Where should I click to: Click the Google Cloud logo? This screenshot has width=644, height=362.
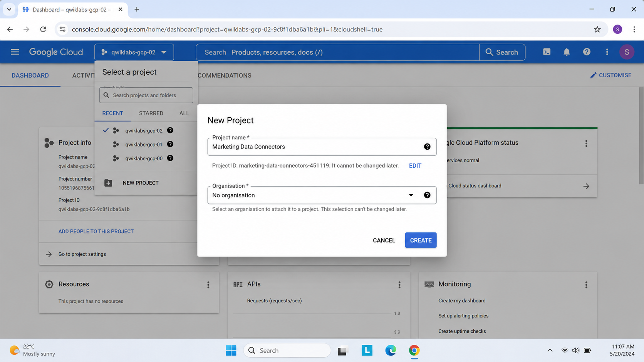(56, 52)
